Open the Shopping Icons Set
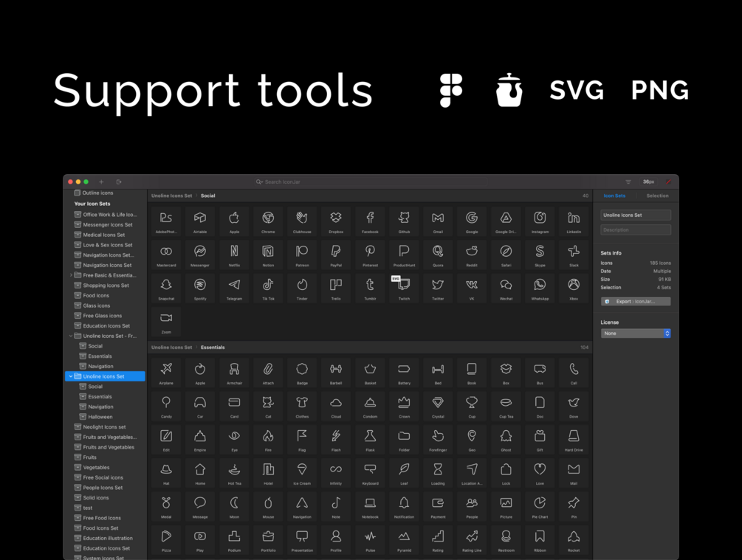 coord(106,286)
